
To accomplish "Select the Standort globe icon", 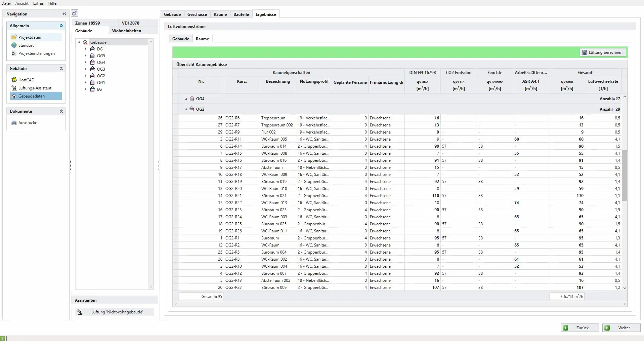I will pos(14,45).
